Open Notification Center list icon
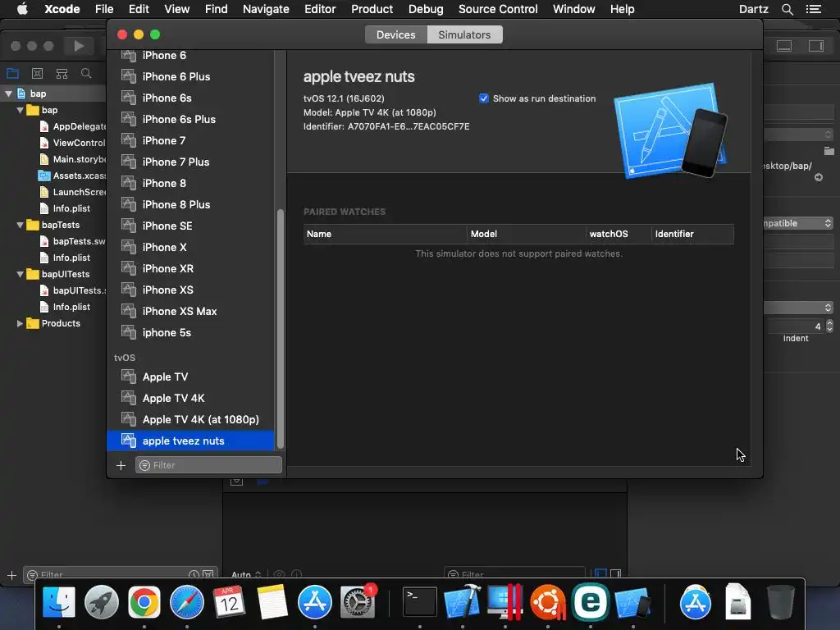 click(813, 9)
